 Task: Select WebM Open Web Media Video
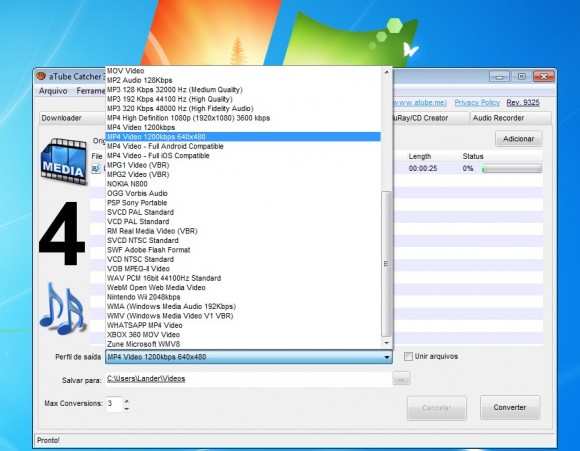(243, 288)
